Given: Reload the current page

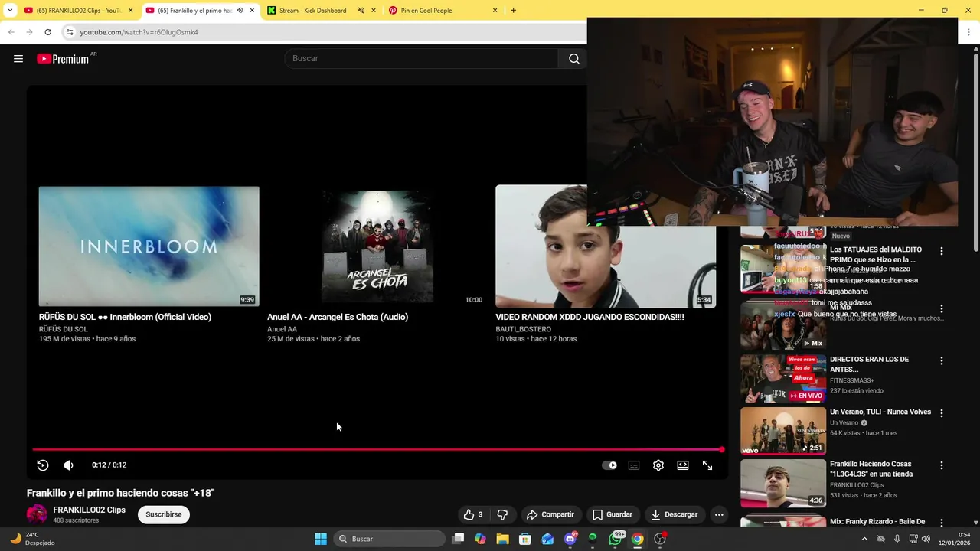Looking at the screenshot, I should [47, 32].
